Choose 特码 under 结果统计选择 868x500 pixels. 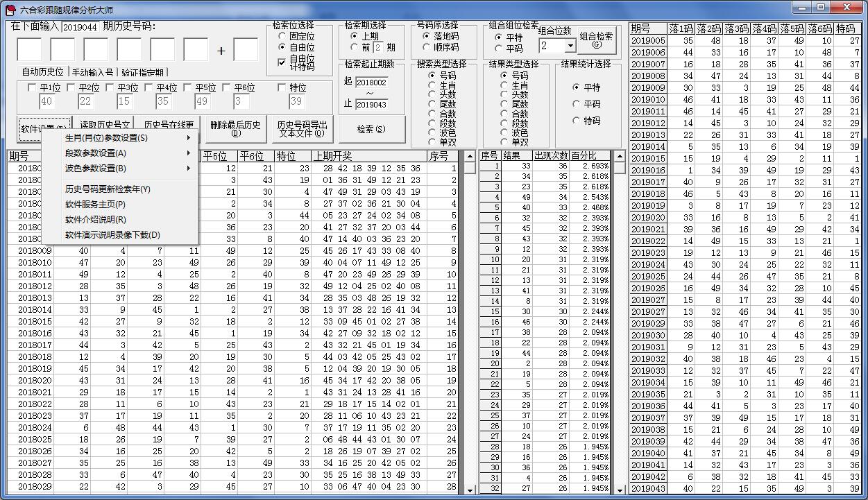(576, 121)
